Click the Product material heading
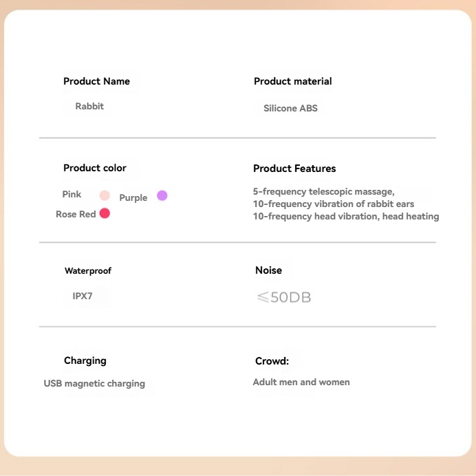 click(292, 81)
